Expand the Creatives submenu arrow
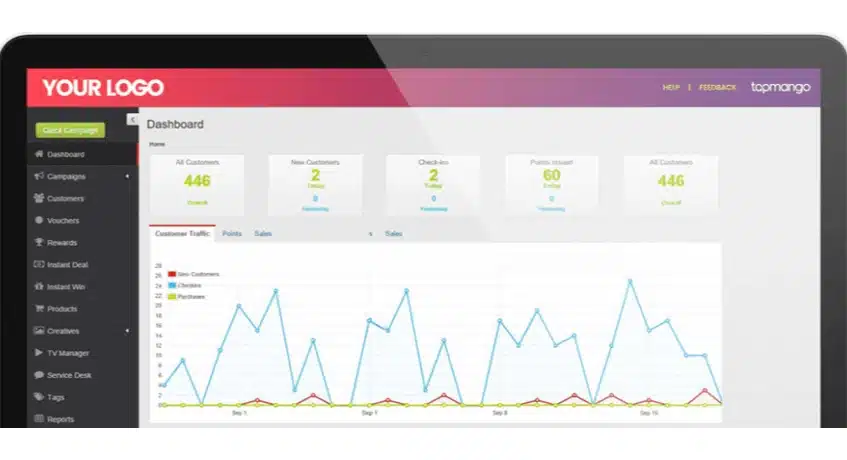This screenshot has height=460, width=847. click(127, 331)
